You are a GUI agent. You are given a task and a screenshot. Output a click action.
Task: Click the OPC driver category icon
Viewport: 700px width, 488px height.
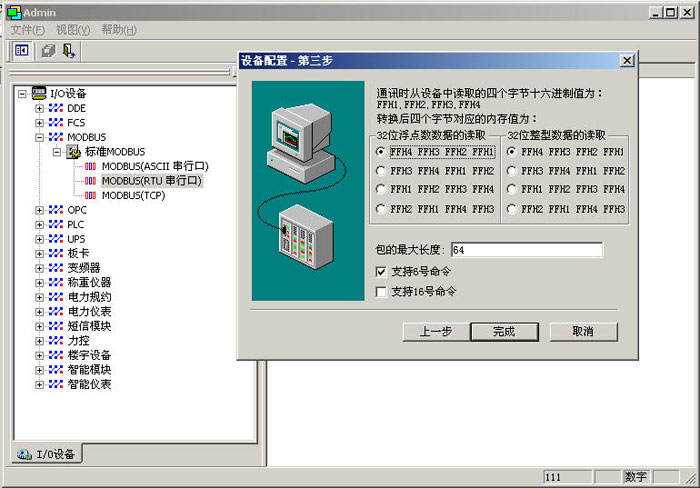tap(57, 210)
